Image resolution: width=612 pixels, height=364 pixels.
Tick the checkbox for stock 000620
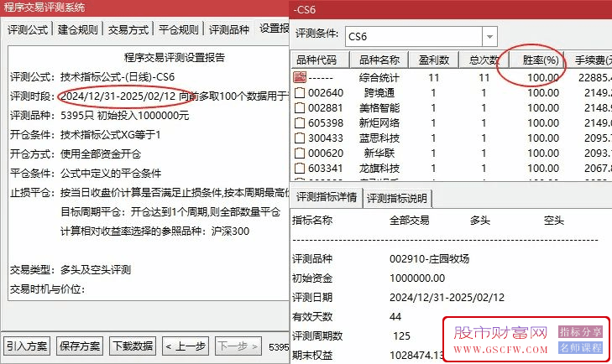[x=300, y=153]
